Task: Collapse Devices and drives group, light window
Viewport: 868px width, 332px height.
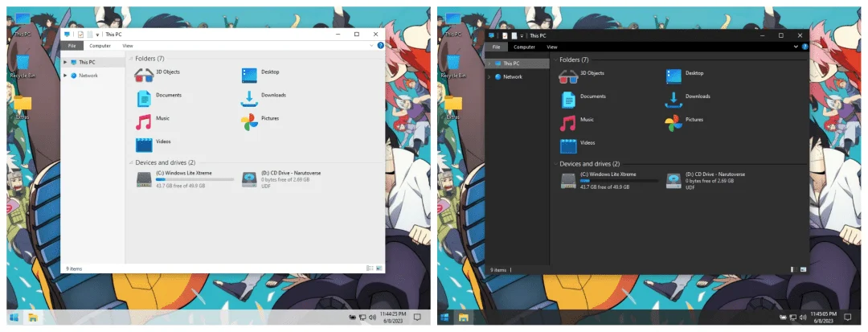Action: 131,162
